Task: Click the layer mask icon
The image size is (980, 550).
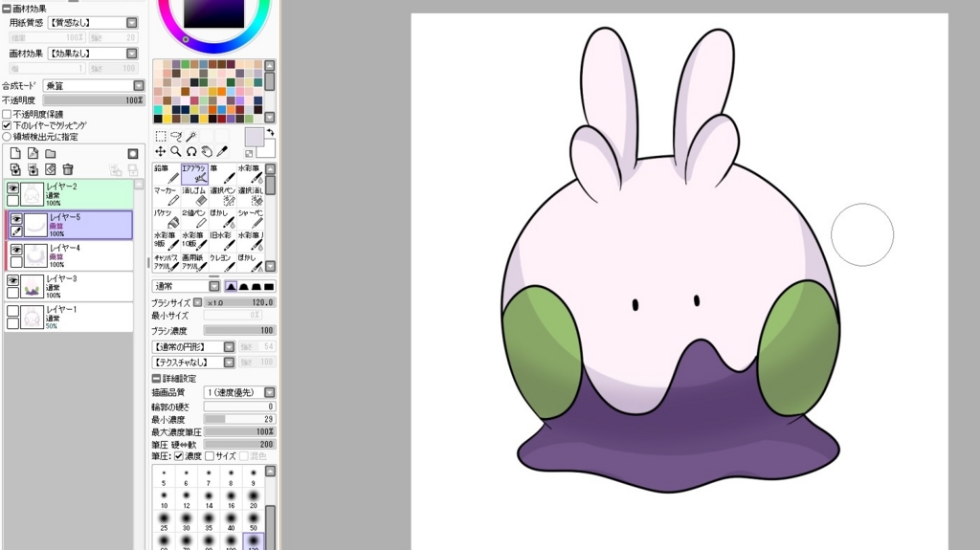Action: tap(132, 154)
